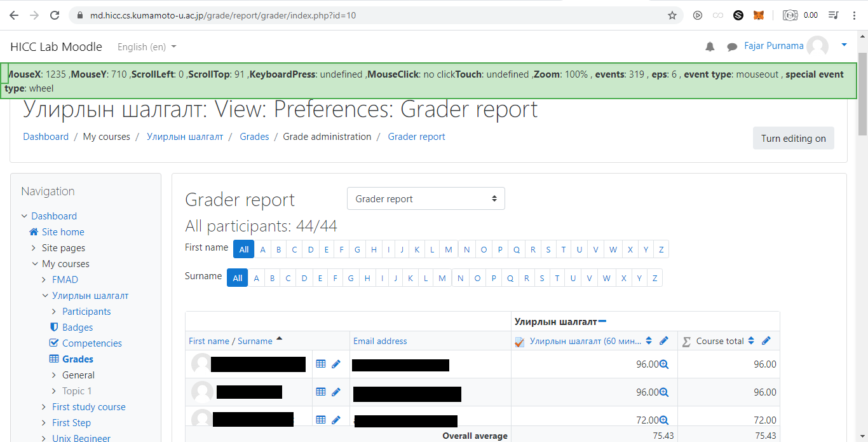868x442 pixels.
Task: Expand FMAD course node
Action: [x=44, y=280]
